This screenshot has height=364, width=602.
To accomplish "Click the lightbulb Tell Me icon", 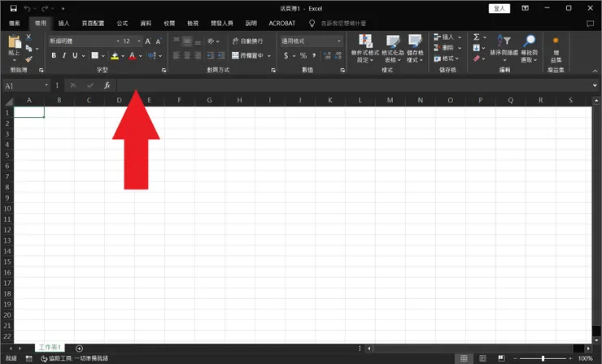I will pos(312,24).
